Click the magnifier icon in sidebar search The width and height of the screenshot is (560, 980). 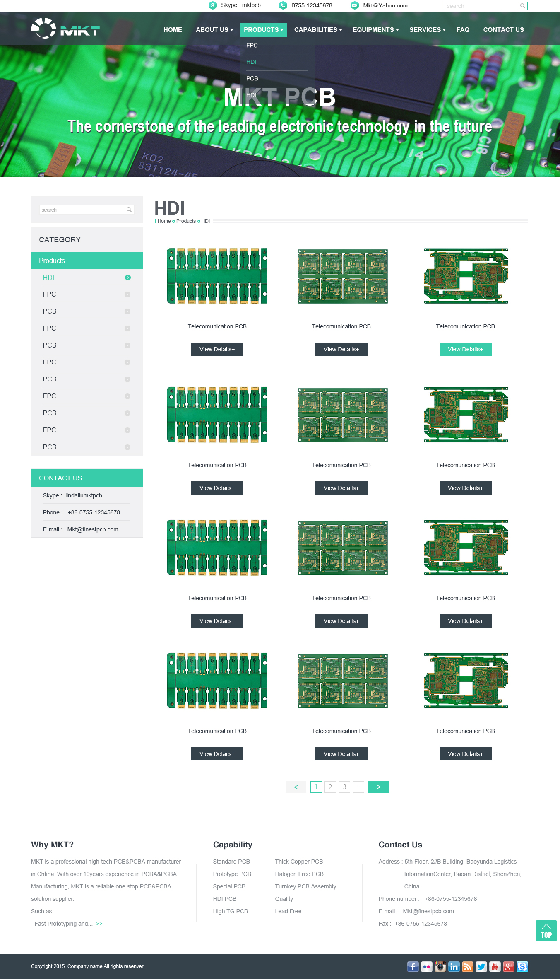pos(129,210)
